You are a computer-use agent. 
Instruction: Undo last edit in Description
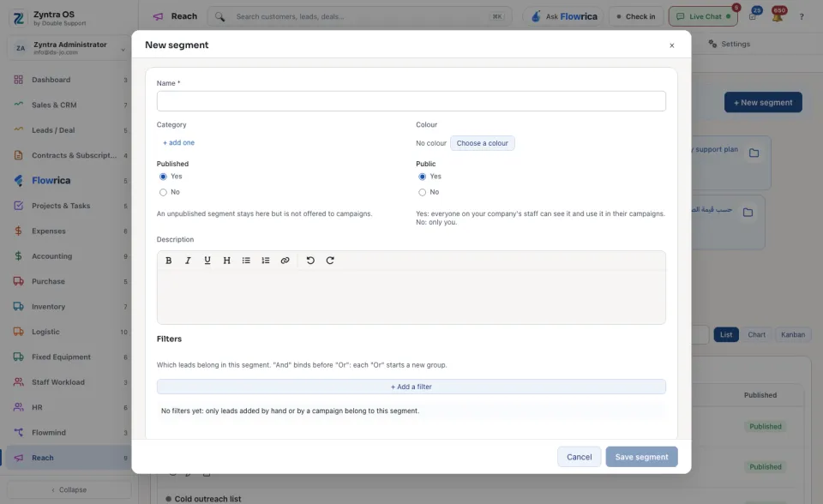tap(310, 261)
